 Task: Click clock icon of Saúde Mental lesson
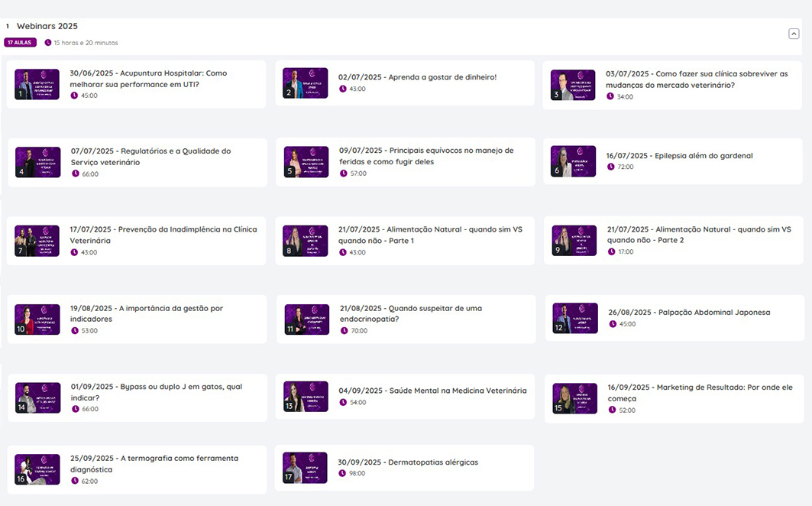343,402
